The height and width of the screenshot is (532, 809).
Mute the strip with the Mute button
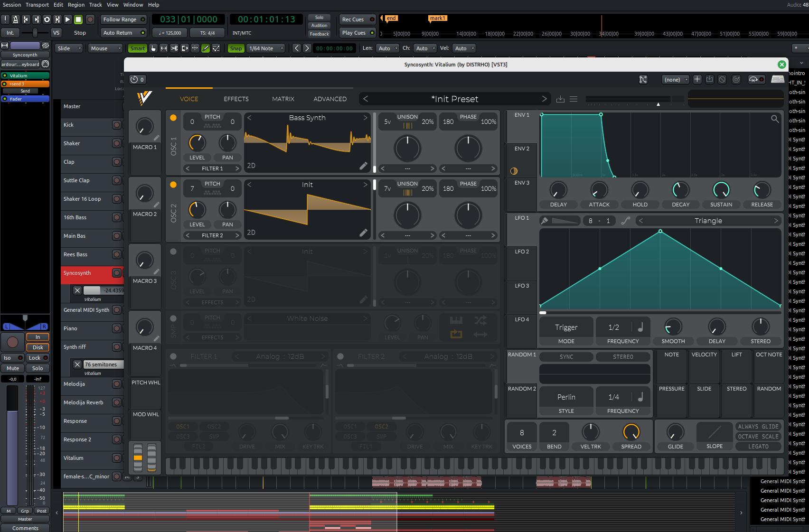tap(13, 368)
